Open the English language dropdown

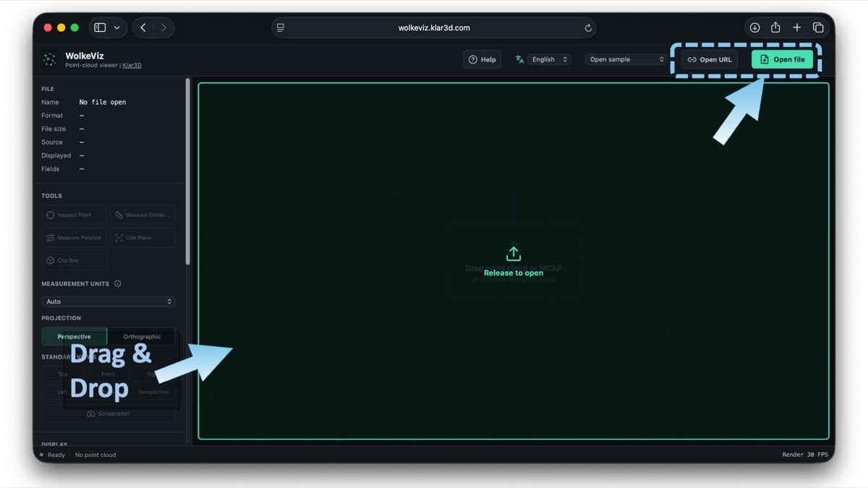point(549,59)
